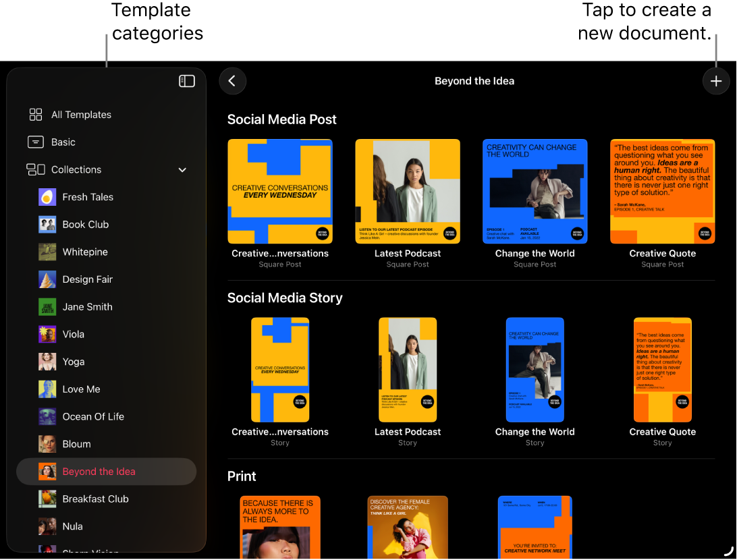Hide the sidebar using the panel icon

click(x=186, y=80)
